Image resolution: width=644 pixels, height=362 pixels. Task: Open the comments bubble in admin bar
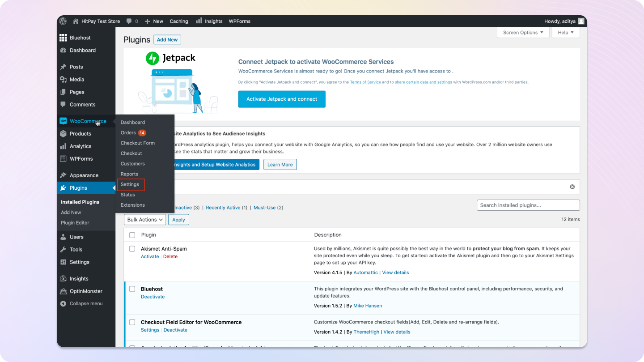point(132,21)
